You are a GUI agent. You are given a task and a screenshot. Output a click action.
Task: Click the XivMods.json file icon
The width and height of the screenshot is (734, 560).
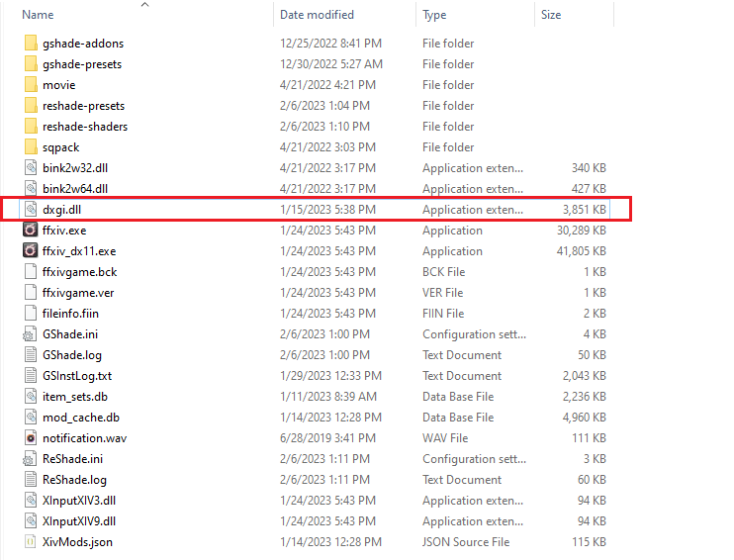coord(31,542)
